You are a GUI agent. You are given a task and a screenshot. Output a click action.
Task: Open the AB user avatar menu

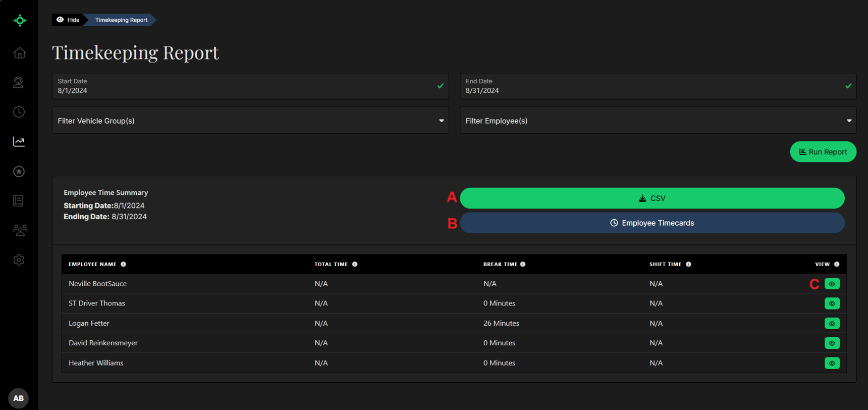pyautogui.click(x=19, y=398)
